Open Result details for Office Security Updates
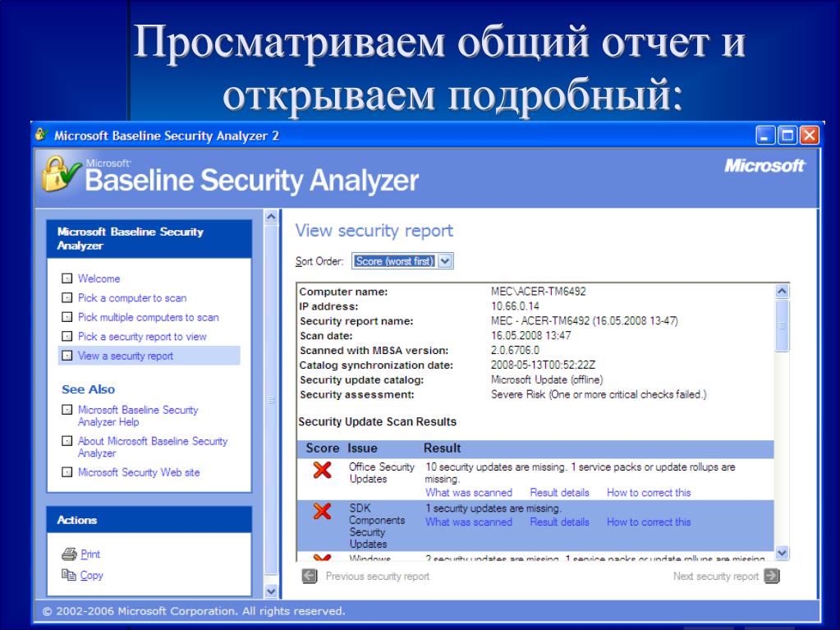Image resolution: width=840 pixels, height=630 pixels. tap(559, 492)
